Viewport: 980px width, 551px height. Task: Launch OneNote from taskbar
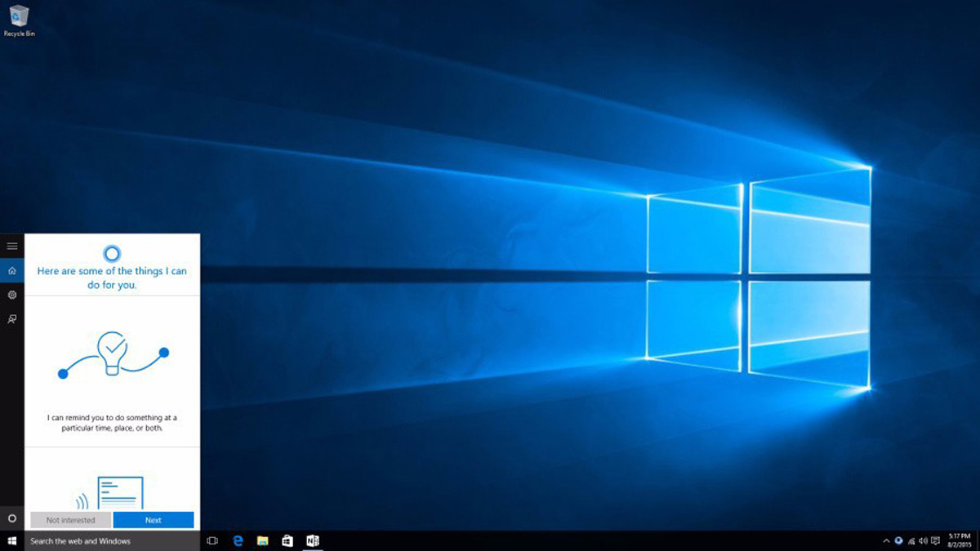[312, 541]
